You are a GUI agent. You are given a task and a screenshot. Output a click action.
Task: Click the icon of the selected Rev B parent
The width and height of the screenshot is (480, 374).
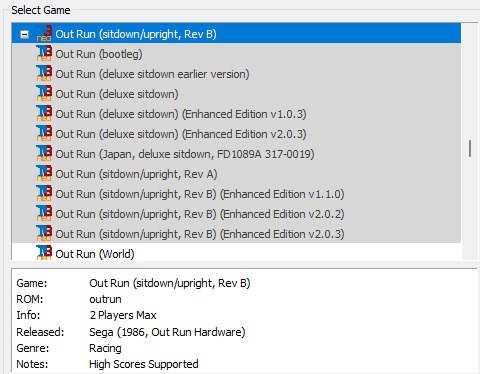click(44, 33)
